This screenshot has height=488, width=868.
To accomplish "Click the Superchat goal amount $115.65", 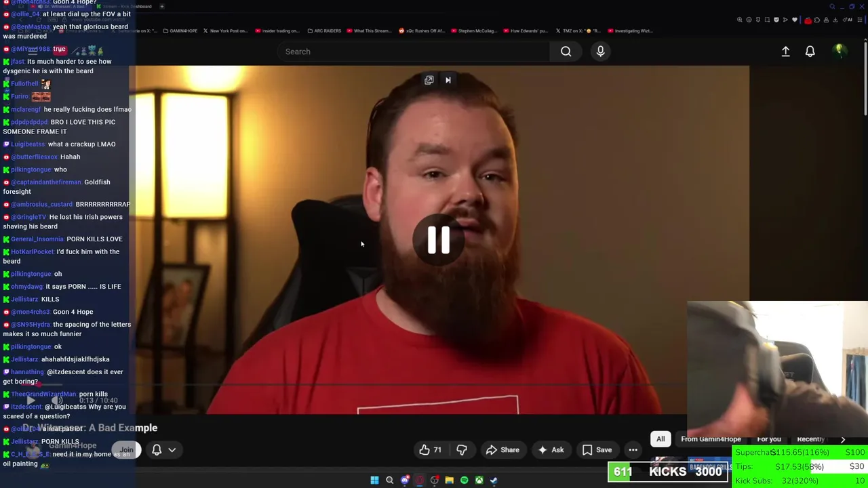I will tap(800, 452).
